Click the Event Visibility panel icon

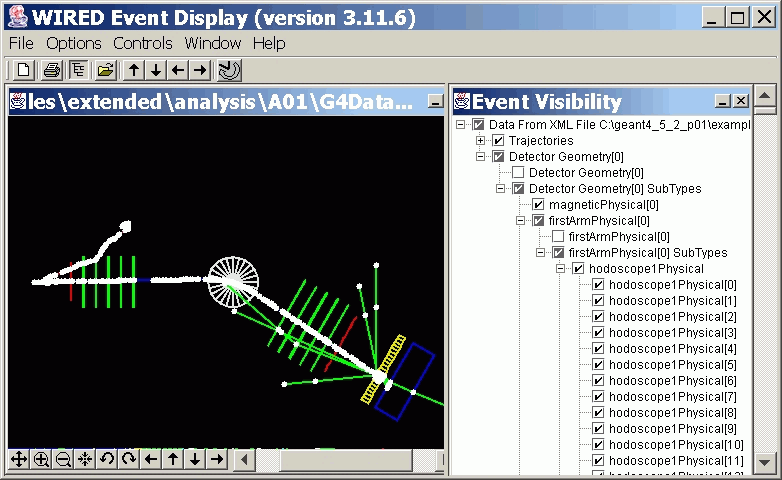[x=461, y=101]
